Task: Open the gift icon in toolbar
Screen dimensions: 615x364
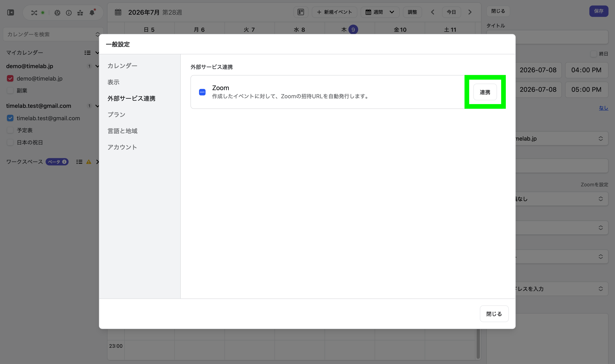Action: [80, 12]
